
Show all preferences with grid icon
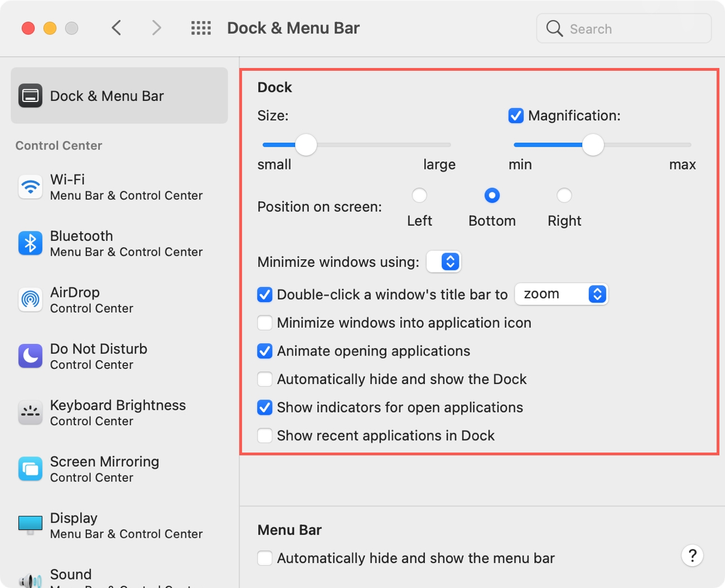click(x=201, y=28)
